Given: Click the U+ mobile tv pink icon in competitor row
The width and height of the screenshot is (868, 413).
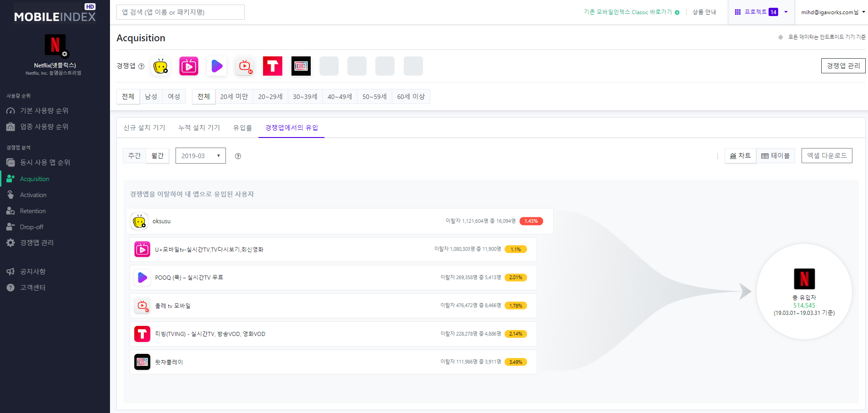Looking at the screenshot, I should 189,66.
